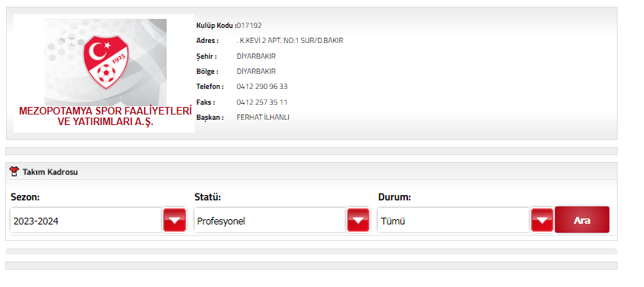The height and width of the screenshot is (287, 644).
Task: Click the Faks : label
Action: 206,102
